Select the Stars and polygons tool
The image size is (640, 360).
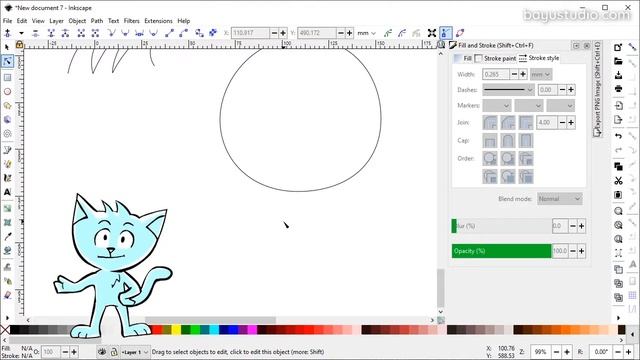pos(7,106)
